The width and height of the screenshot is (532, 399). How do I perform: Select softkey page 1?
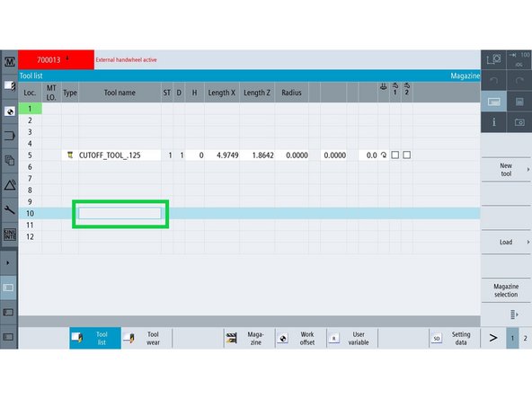click(512, 338)
